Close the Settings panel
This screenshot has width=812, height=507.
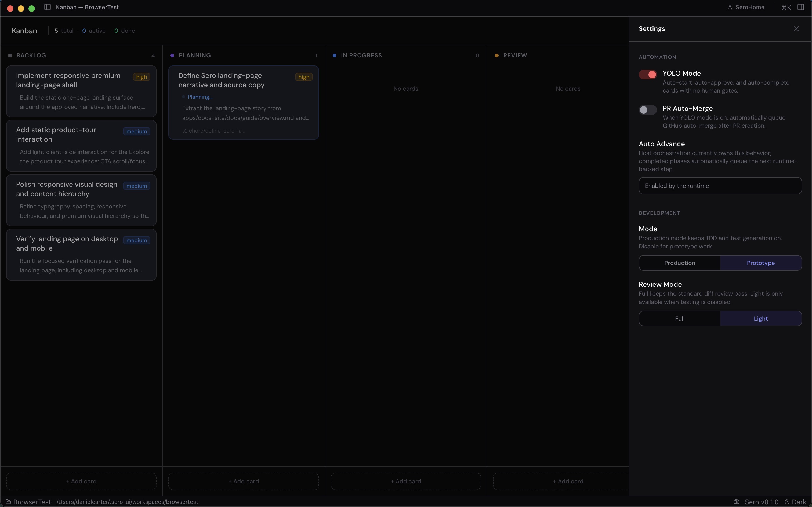[x=796, y=28]
